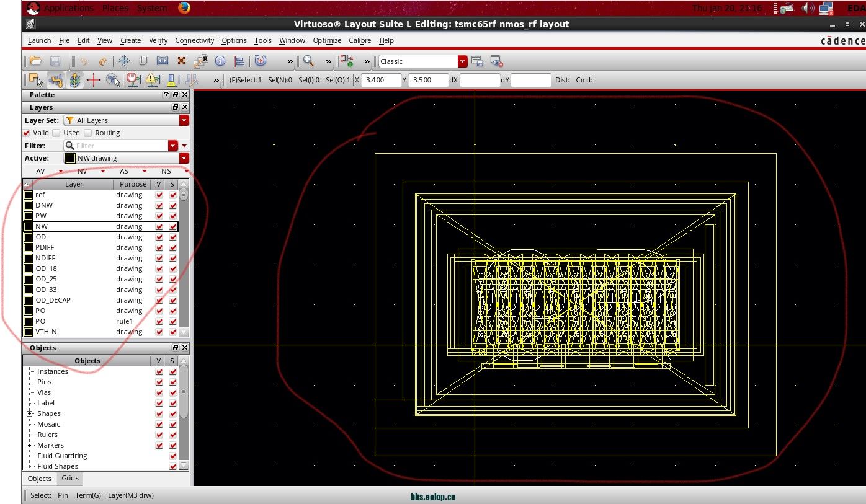Toggle the Routing layers checkbox
Image resolution: width=866 pixels, height=504 pixels.
[88, 133]
